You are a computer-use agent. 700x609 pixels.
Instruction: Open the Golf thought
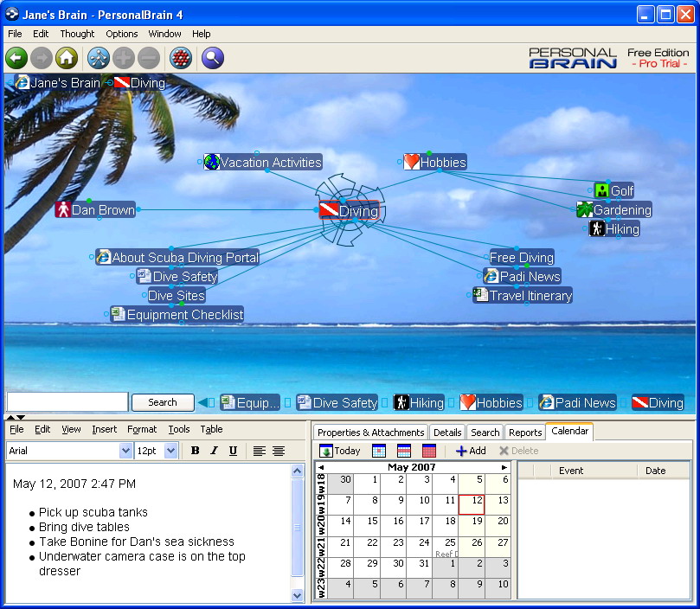[613, 190]
